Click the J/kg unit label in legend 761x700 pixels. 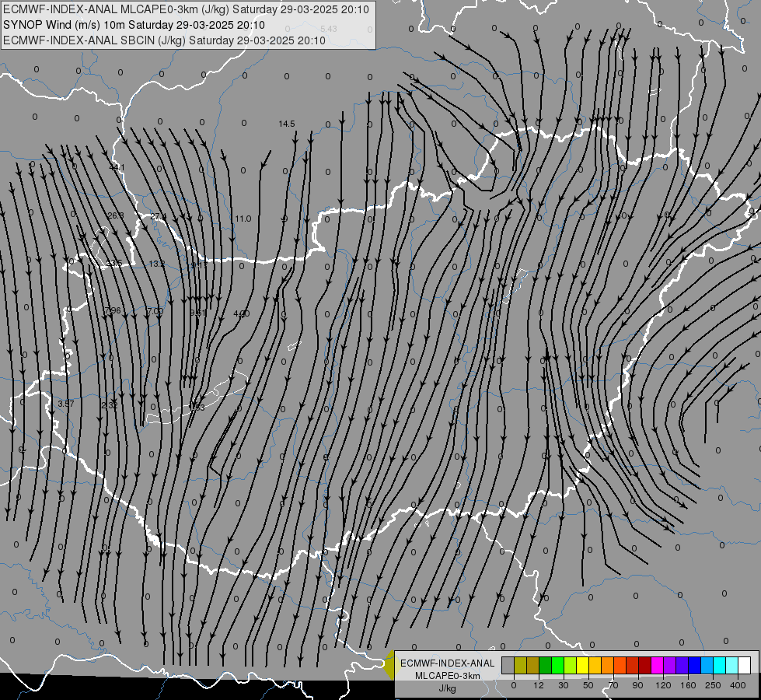[447, 688]
